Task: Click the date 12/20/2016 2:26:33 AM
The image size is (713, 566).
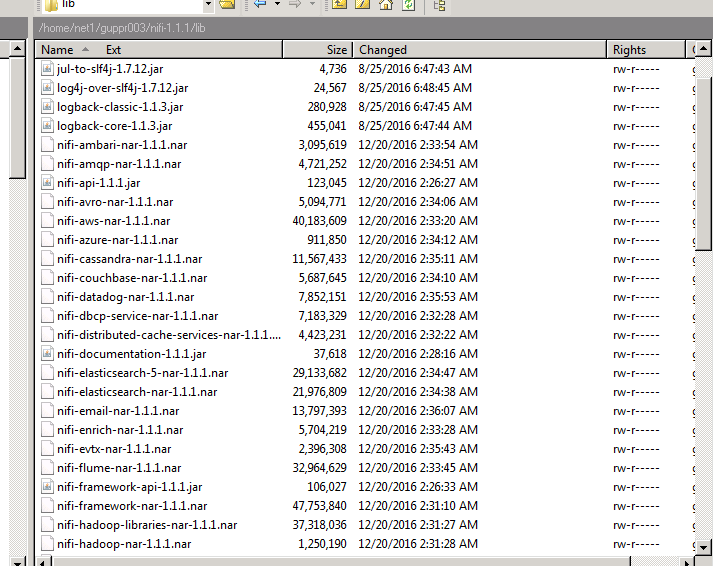Action: (418, 487)
